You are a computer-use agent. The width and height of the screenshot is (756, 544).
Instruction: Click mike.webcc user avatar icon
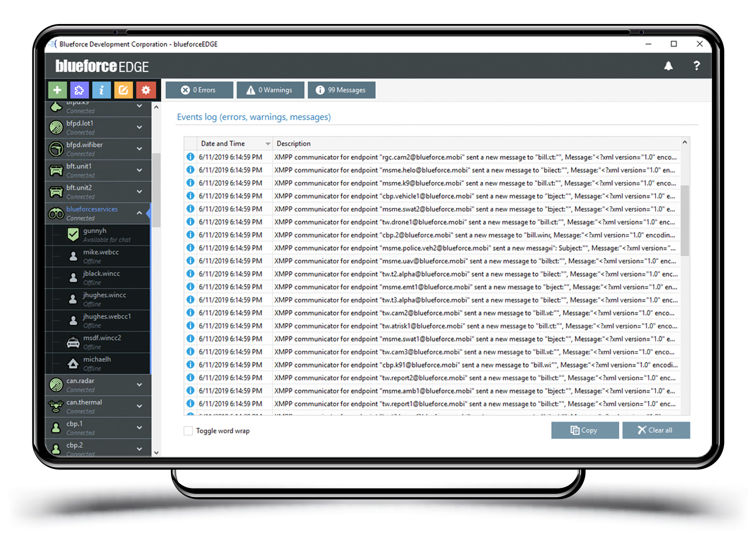73,256
